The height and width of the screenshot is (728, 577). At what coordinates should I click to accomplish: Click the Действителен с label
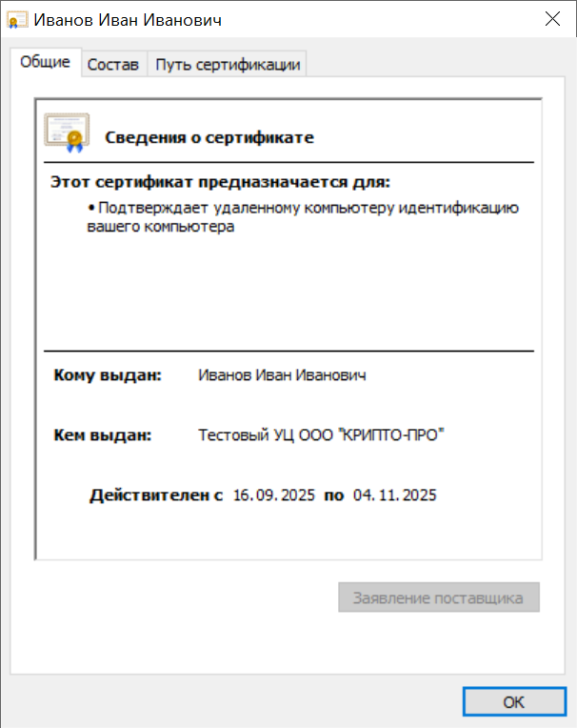tap(156, 495)
